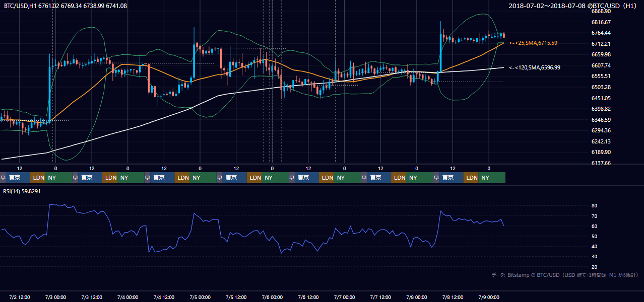Select the 6659.98 price axis label

pyautogui.click(x=601, y=54)
